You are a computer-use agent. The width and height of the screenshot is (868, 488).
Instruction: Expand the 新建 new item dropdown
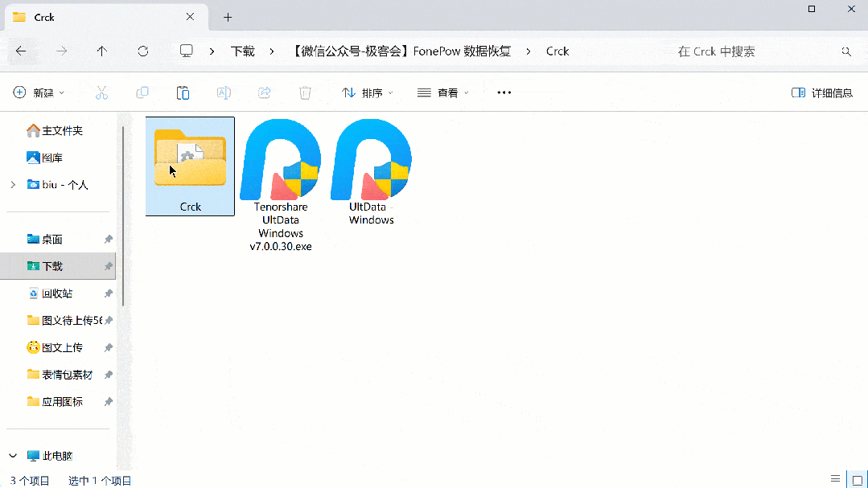39,92
